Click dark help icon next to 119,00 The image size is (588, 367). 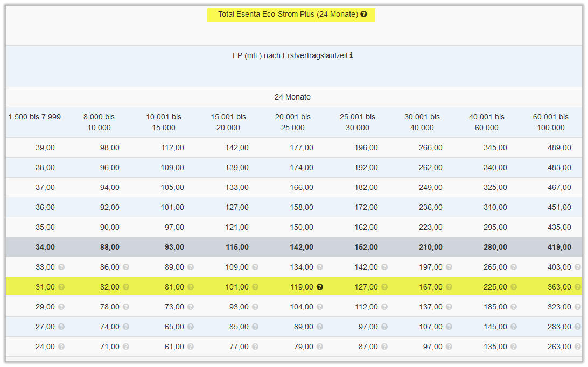[320, 287]
